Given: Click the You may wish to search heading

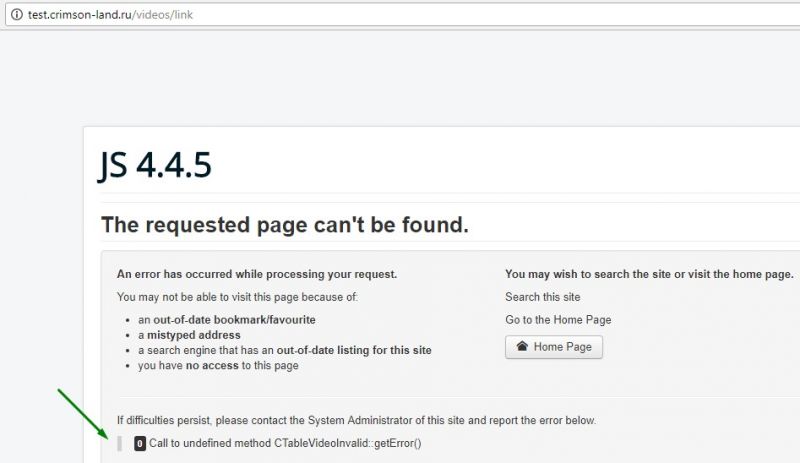Looking at the screenshot, I should (x=649, y=274).
